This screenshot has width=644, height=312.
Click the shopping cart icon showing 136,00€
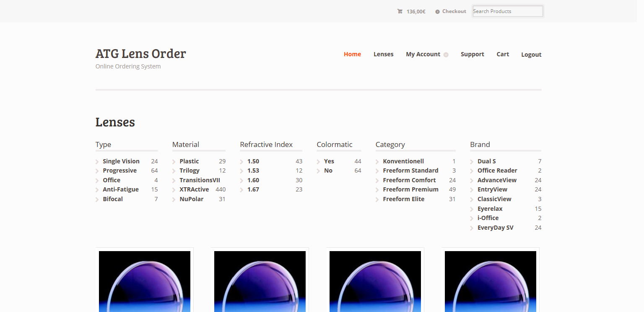pyautogui.click(x=400, y=11)
